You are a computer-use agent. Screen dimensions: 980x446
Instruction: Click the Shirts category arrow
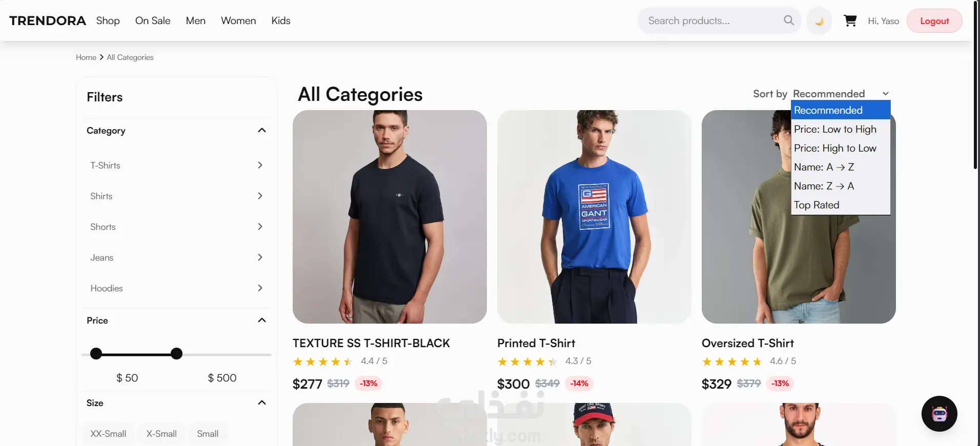coord(260,196)
